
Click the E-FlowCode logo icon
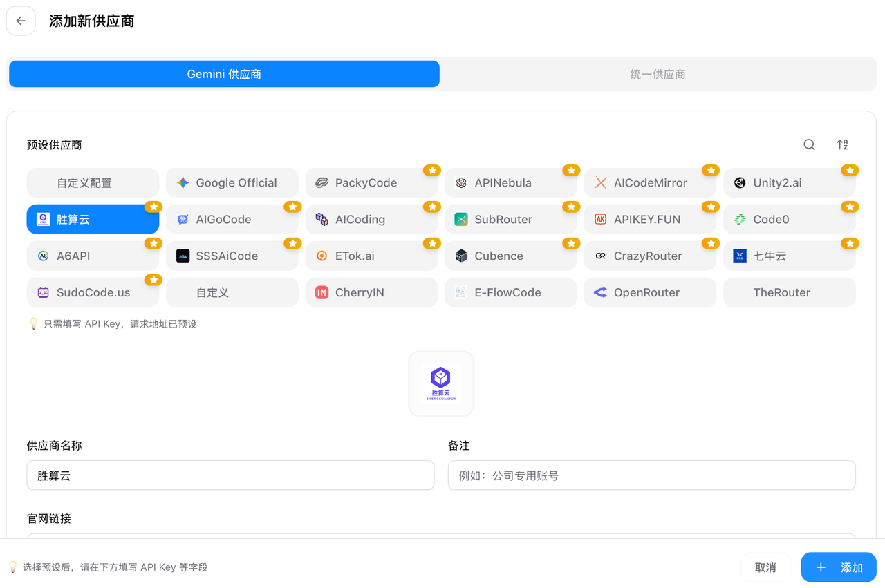461,293
